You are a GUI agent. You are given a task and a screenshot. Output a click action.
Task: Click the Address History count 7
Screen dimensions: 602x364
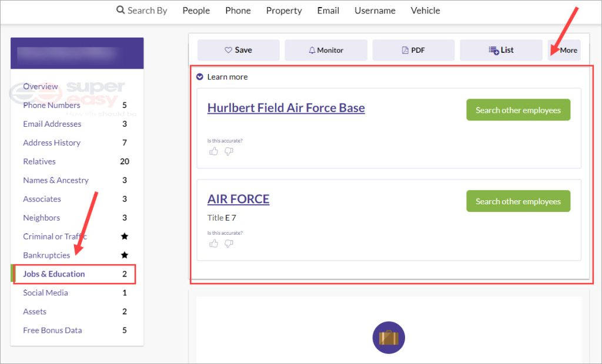[125, 143]
